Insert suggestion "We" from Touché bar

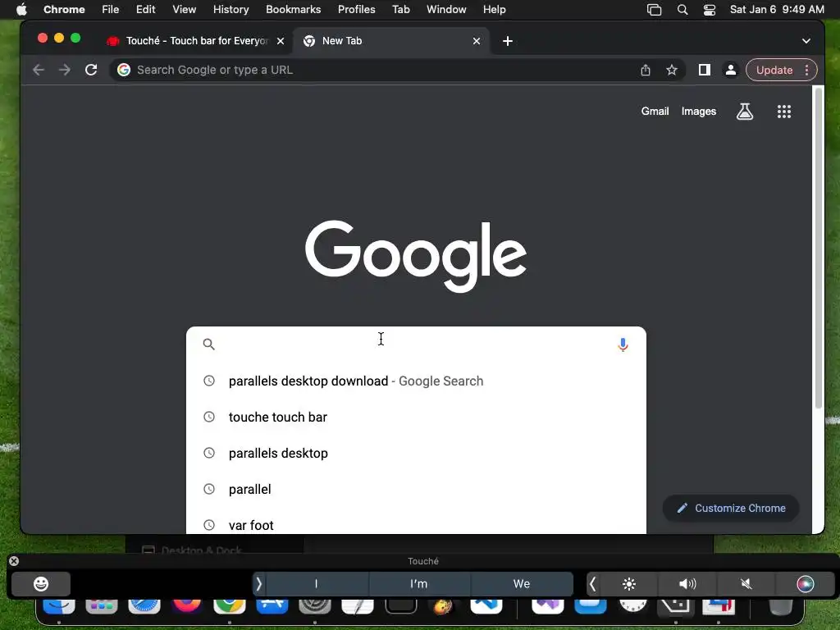pos(521,584)
